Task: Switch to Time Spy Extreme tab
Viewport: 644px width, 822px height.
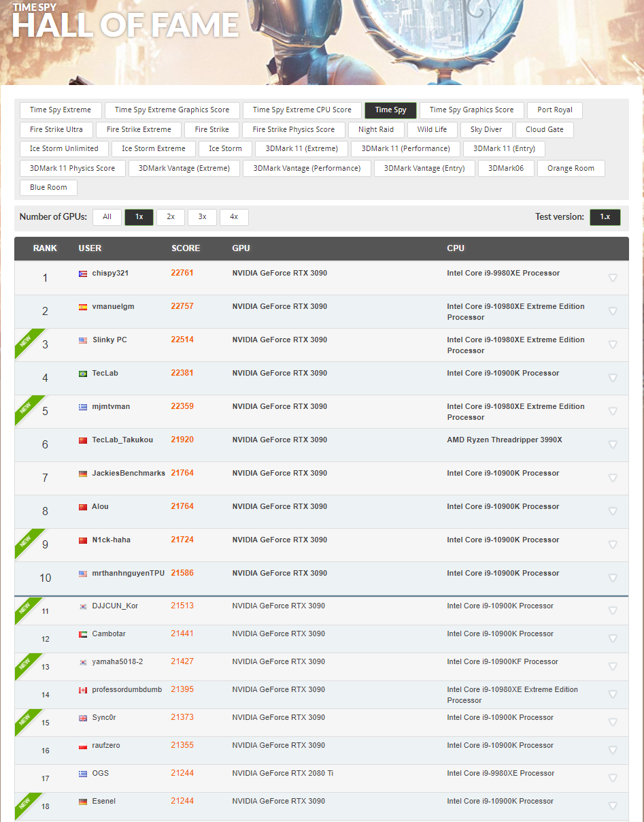Action: pyautogui.click(x=61, y=110)
